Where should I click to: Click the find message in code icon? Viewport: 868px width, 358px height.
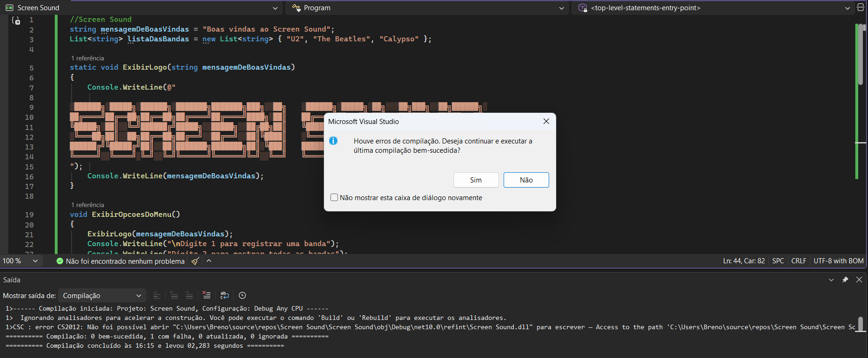tap(157, 295)
